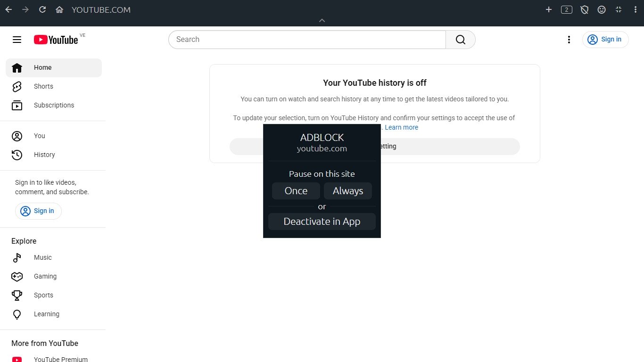Screen dimensions: 644x362
Task: Collapse the toolbar with chevron arrow
Action: [322, 20]
